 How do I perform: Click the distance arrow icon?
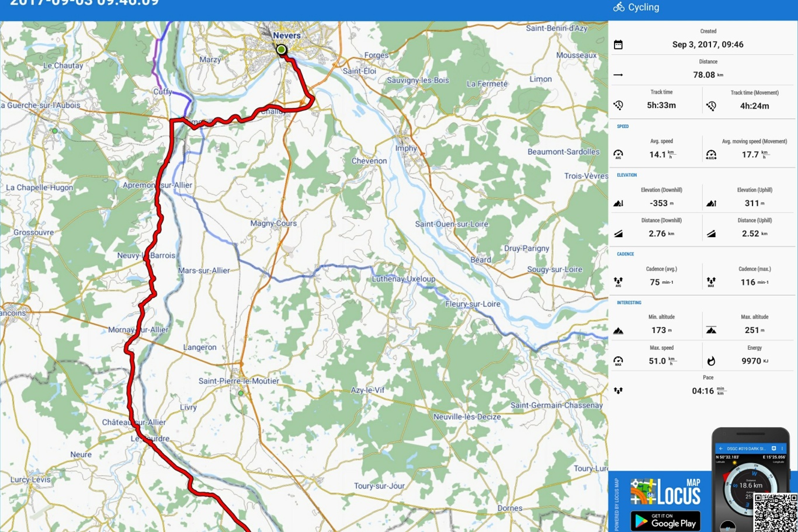(x=618, y=75)
